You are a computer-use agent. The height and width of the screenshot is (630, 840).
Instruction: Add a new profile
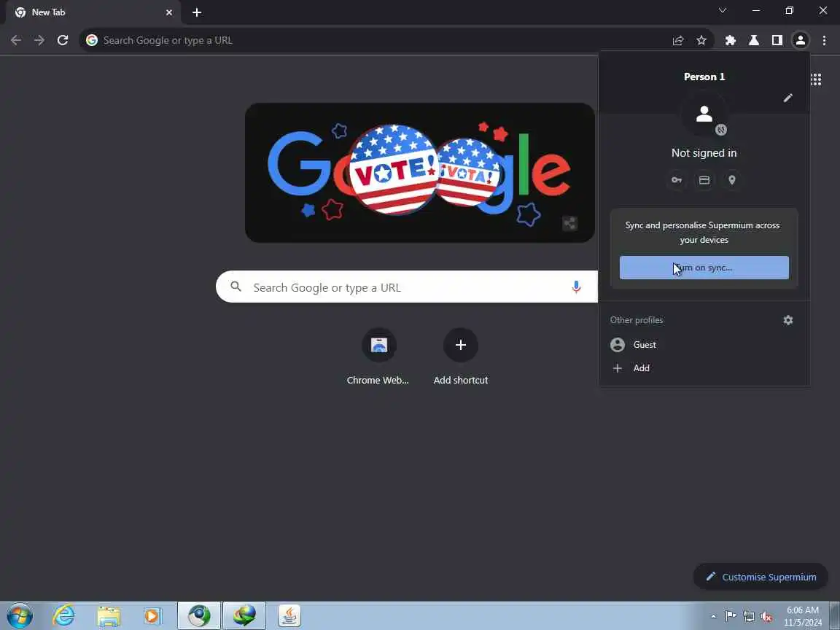(x=704, y=368)
